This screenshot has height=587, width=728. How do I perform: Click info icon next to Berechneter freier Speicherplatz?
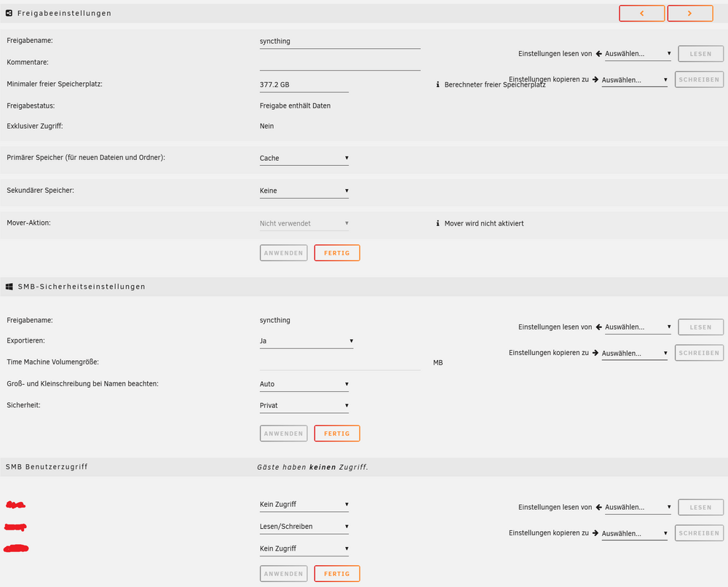[x=438, y=84]
